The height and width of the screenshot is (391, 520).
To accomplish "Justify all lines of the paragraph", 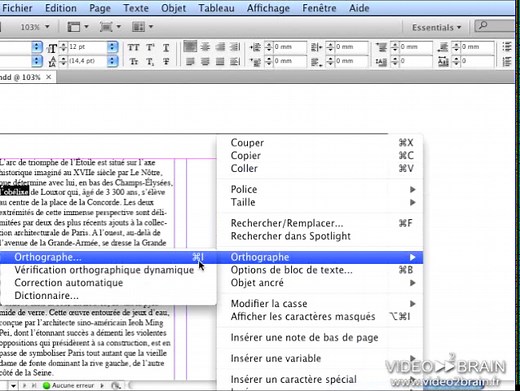I will 220,62.
